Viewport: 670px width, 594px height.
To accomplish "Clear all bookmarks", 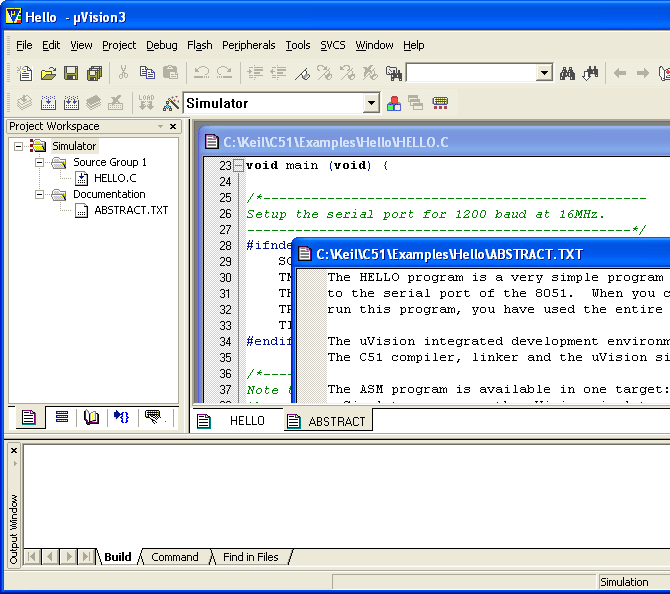I will [x=370, y=73].
